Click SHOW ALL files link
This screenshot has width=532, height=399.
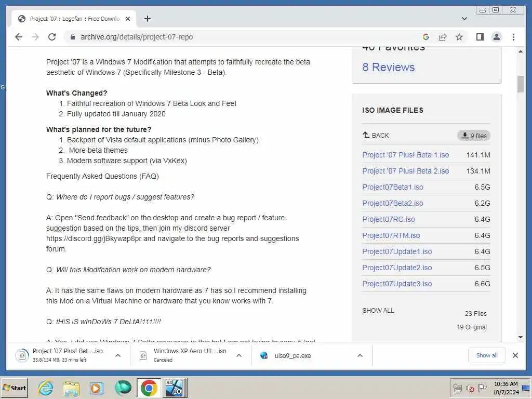coord(378,311)
